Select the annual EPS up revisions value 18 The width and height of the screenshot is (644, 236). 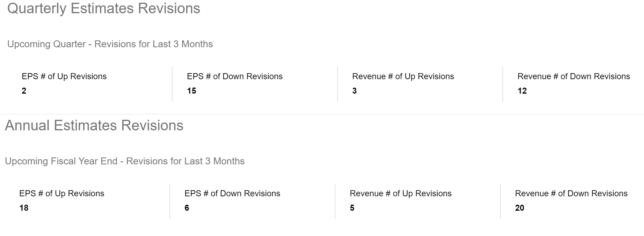coord(24,208)
